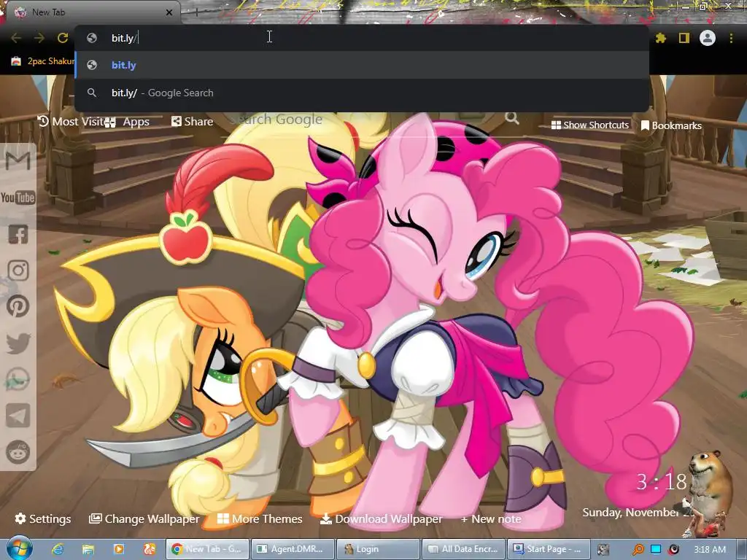The height and width of the screenshot is (560, 747).
Task: Switch to the 'All Data Encr...' taskbar window
Action: (463, 549)
